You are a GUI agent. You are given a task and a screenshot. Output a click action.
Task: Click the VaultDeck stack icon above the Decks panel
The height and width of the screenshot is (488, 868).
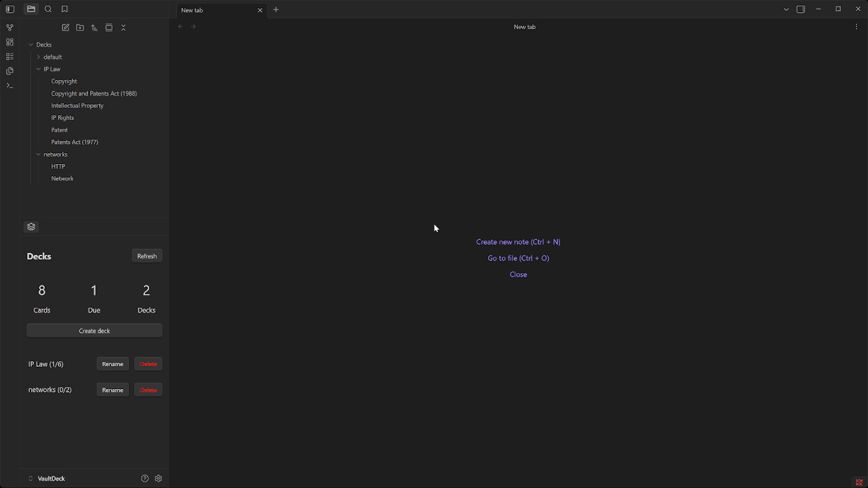click(x=31, y=226)
